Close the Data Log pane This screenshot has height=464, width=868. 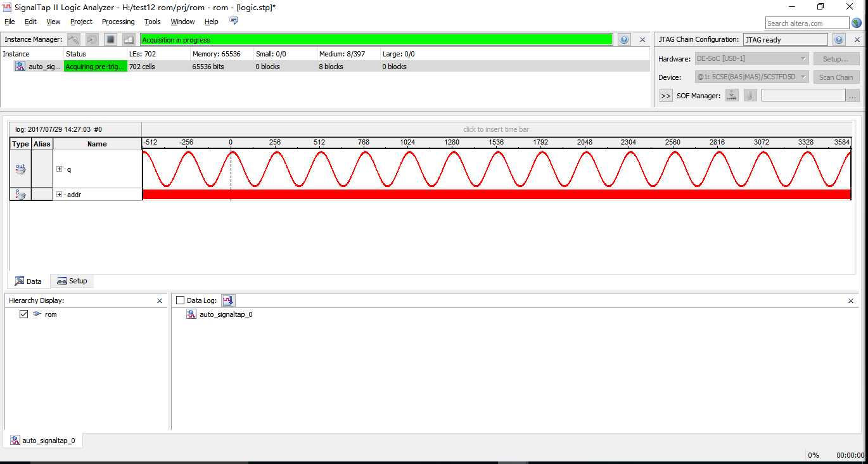(851, 300)
